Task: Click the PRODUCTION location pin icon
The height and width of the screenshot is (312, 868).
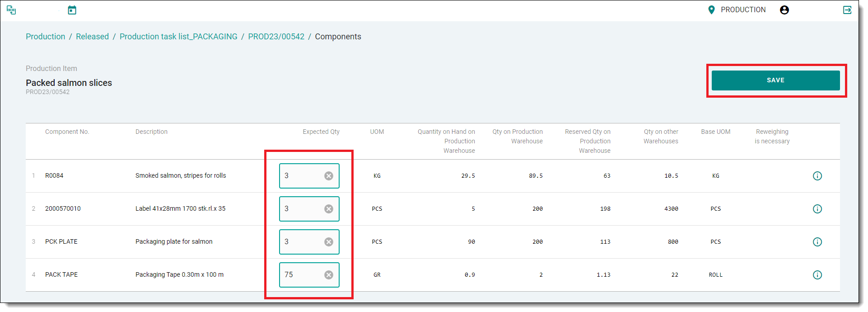Action: [711, 10]
